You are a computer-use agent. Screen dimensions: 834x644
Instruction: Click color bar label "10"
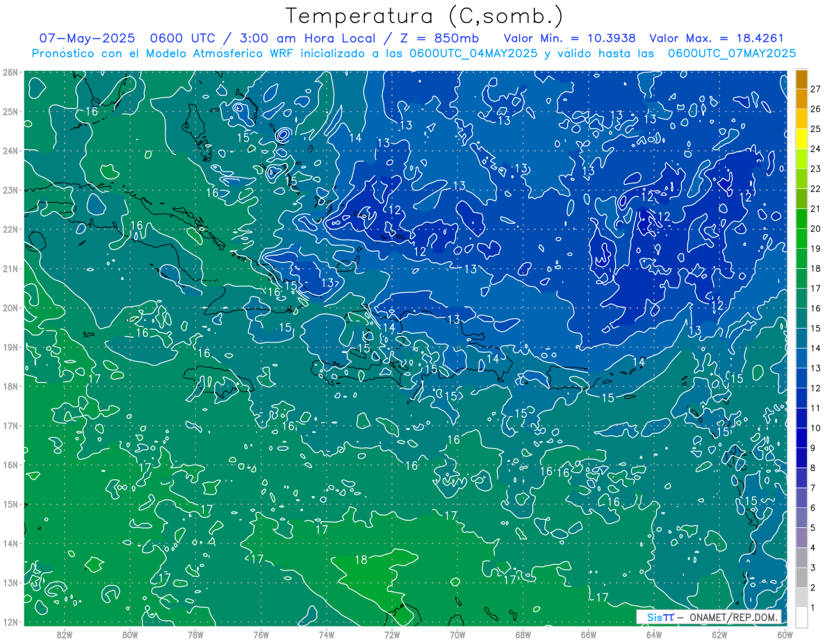pos(816,428)
